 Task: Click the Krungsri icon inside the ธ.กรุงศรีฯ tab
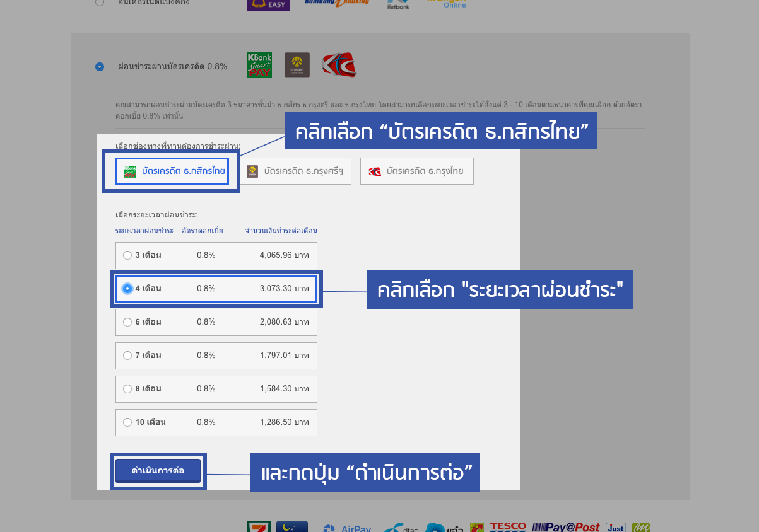tap(252, 171)
